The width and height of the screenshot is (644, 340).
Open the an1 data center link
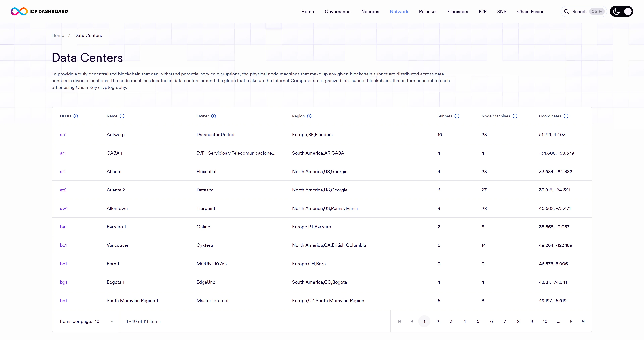[63, 134]
